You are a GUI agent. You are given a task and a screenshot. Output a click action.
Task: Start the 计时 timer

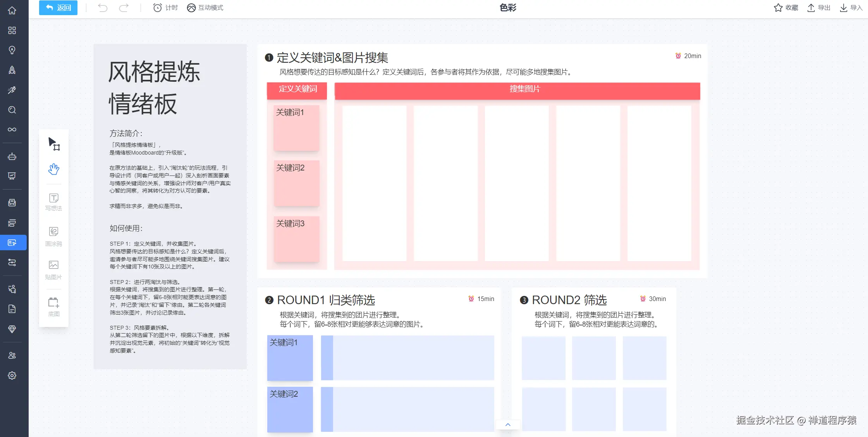click(165, 8)
